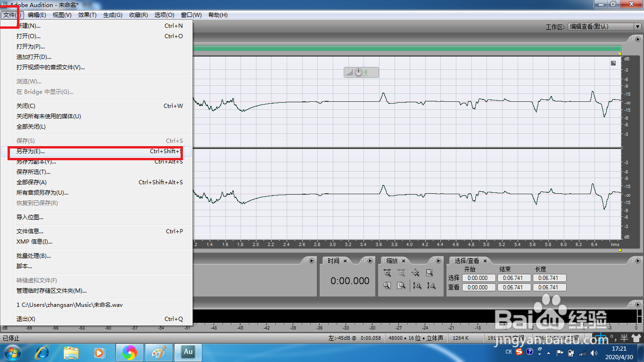This screenshot has width=644, height=362.
Task: Click the time ruler at 3.0
Action: 332,245
